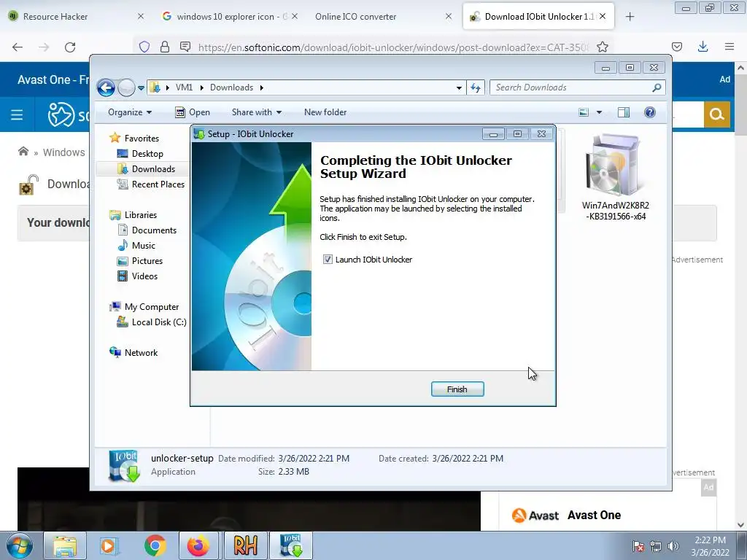
Task: Open explorer Help icon
Action: (650, 112)
